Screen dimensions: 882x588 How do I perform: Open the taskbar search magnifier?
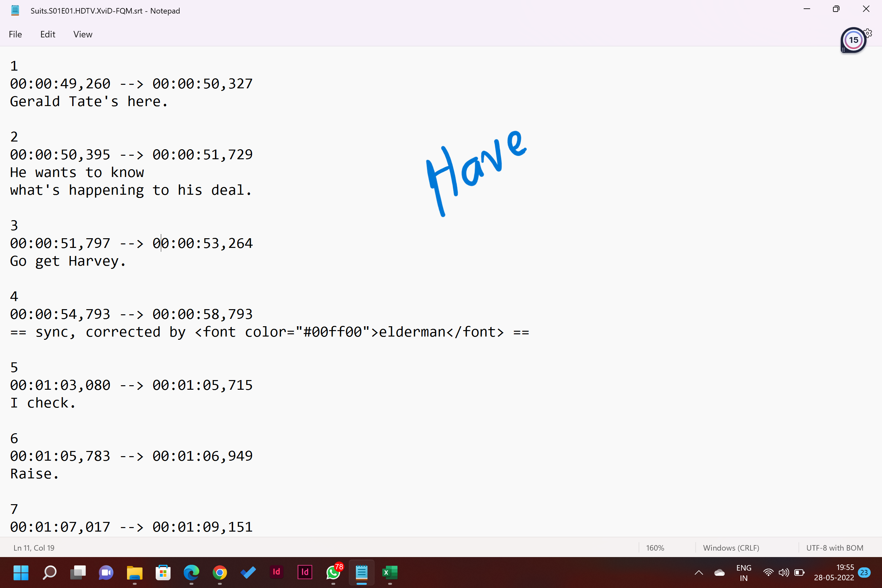[x=50, y=572]
